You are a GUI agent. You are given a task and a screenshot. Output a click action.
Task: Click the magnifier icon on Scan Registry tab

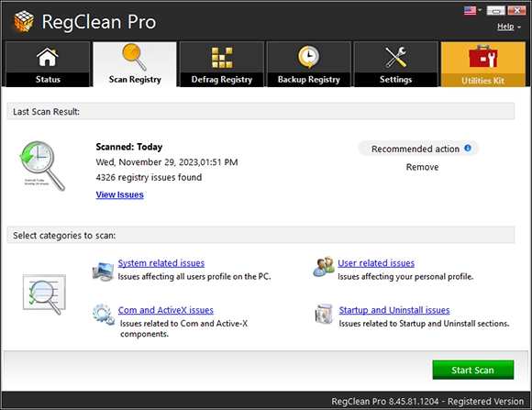click(134, 57)
